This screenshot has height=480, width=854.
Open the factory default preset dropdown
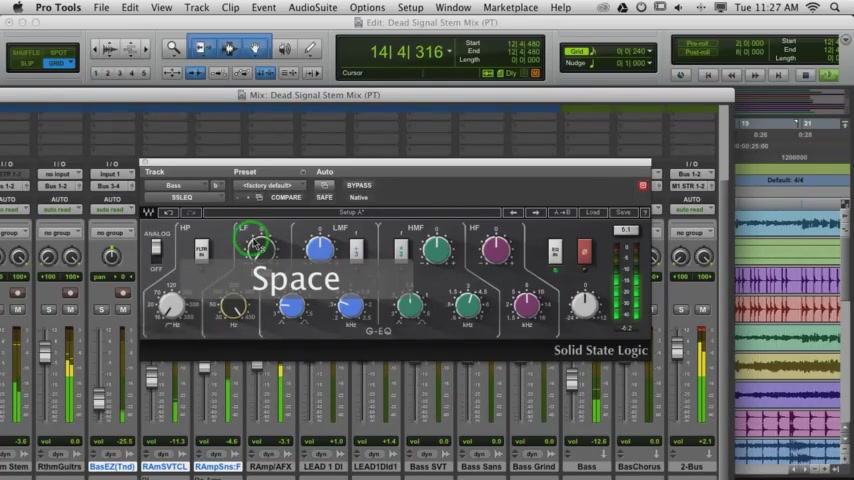tap(269, 185)
